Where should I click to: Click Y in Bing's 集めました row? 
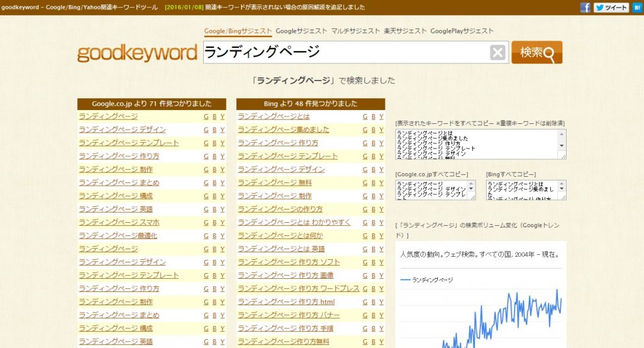381,130
